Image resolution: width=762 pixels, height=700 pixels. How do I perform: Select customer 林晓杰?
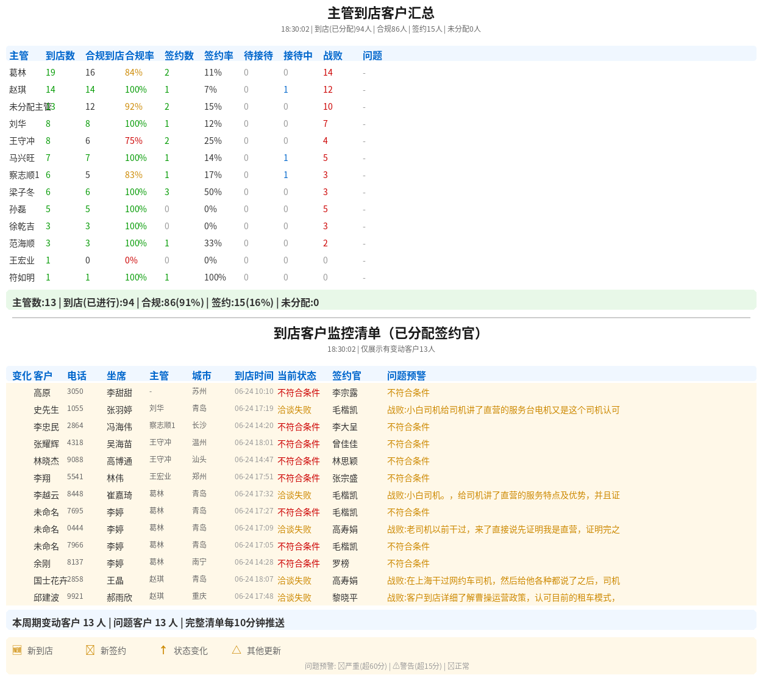pos(46,461)
